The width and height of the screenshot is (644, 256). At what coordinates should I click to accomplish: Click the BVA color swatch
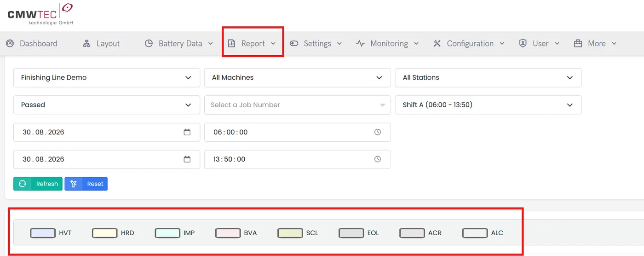tap(228, 233)
